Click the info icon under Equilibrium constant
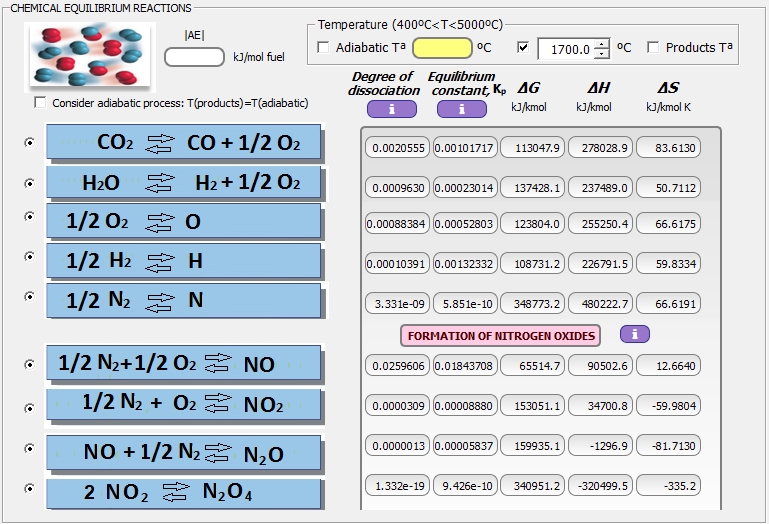 pyautogui.click(x=461, y=109)
